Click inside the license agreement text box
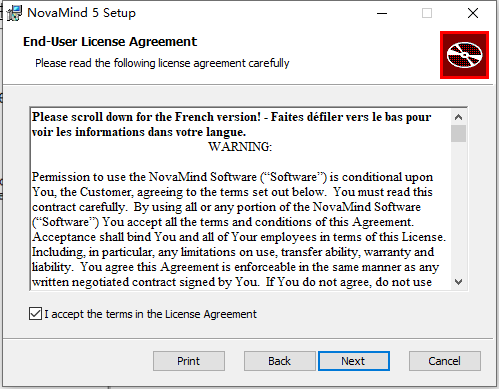 click(240, 199)
